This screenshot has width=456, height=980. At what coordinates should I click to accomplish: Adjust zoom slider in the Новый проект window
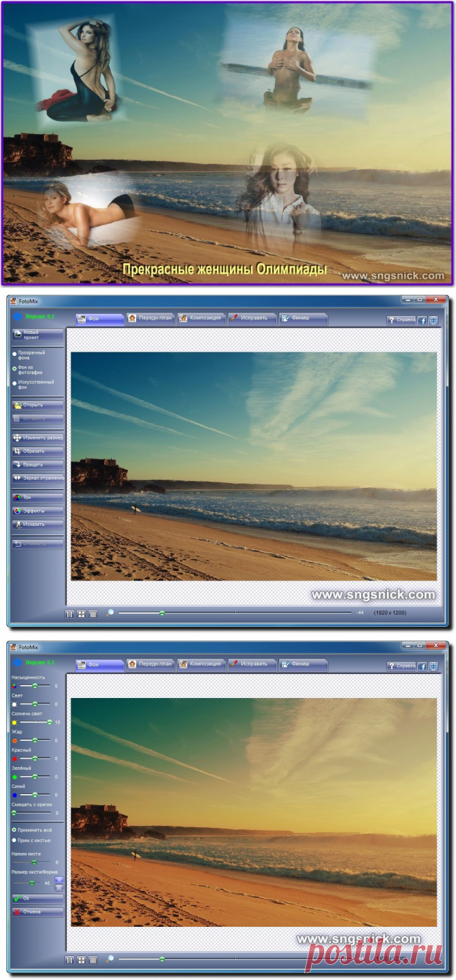pos(235,612)
